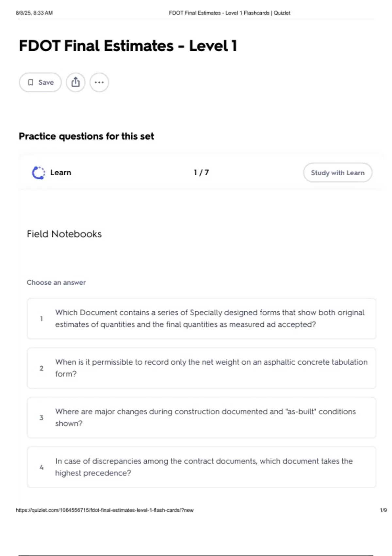Click the Field Notebooks question term
The width and height of the screenshot is (392, 556).
(64, 234)
